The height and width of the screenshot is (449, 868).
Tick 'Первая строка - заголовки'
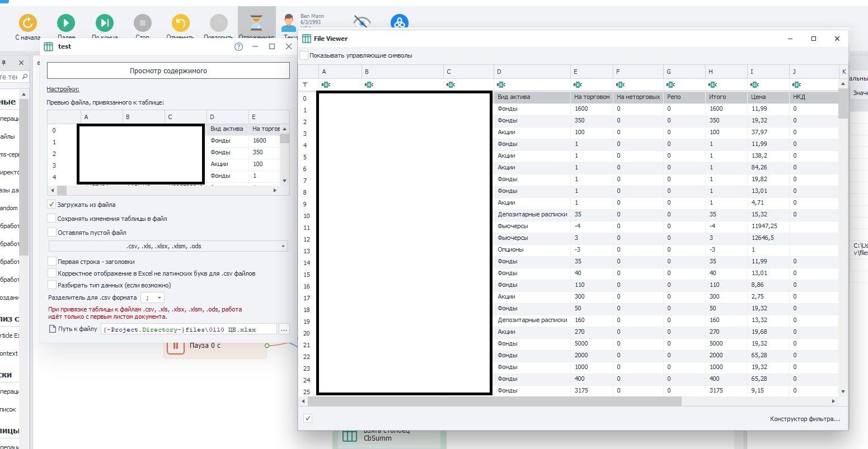[x=51, y=261]
